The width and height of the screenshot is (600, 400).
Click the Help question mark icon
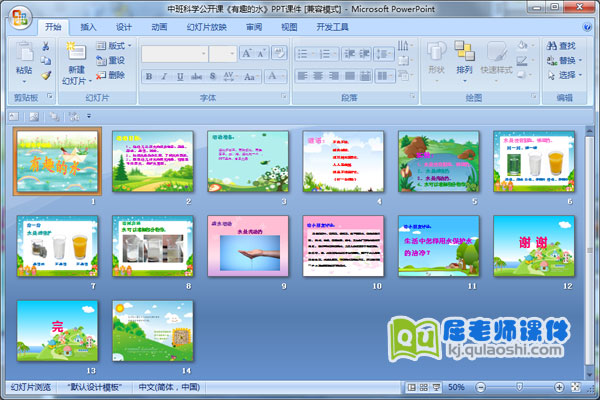(586, 27)
